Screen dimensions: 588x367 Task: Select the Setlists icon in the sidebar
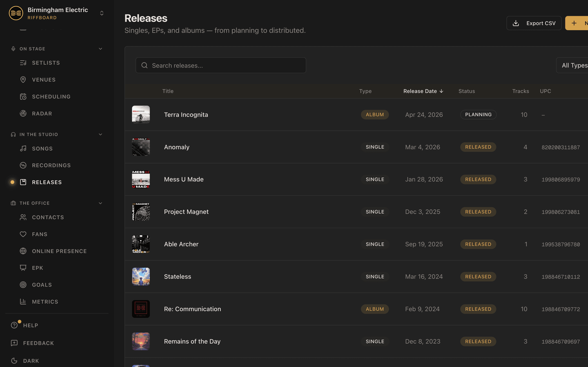click(23, 63)
